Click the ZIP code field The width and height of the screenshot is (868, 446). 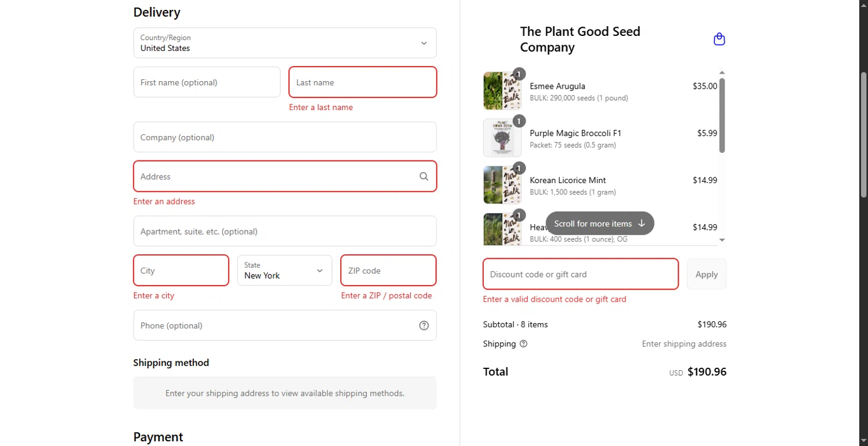point(388,270)
